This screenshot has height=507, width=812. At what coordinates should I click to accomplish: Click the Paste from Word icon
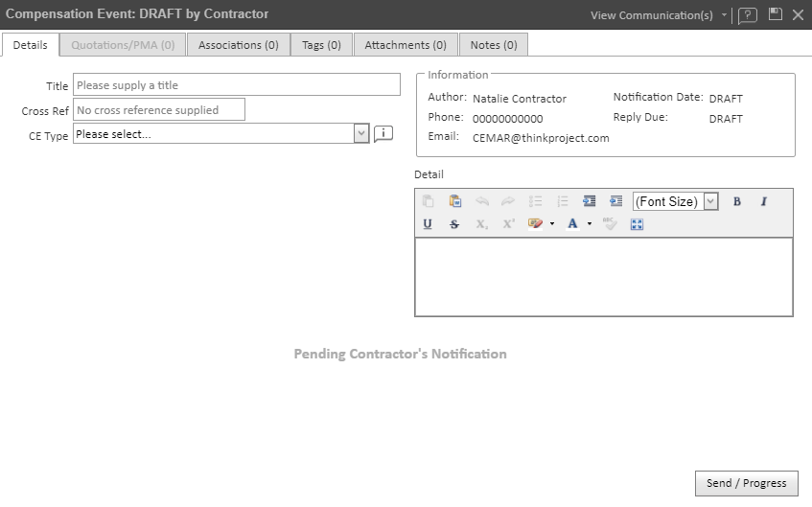pos(455,201)
